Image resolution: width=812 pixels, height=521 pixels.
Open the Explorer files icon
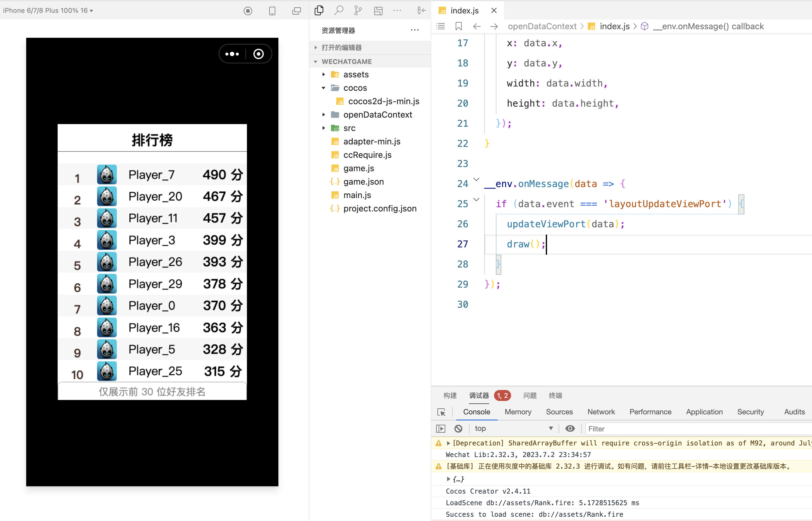319,10
